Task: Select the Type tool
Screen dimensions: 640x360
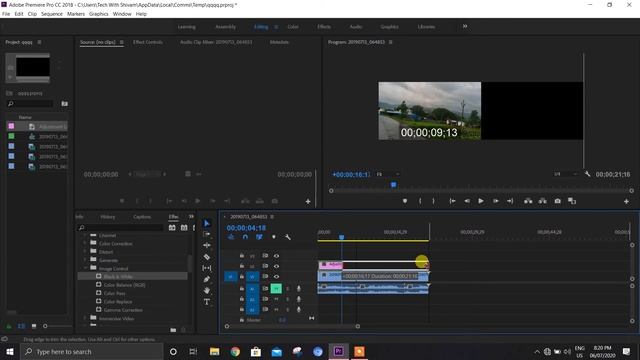Action: (207, 302)
